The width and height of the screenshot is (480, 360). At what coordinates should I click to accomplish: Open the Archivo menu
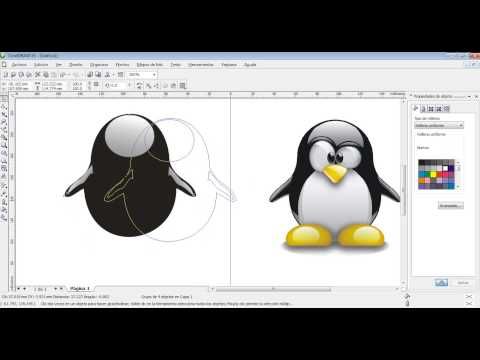[19, 65]
